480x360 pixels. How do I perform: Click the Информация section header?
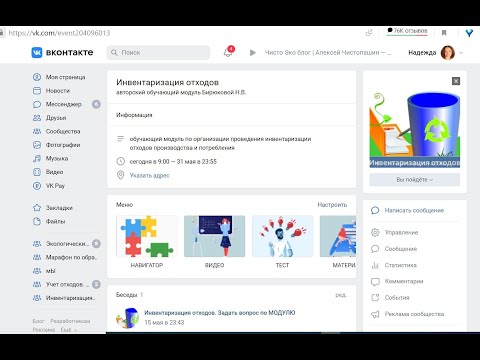pos(134,115)
